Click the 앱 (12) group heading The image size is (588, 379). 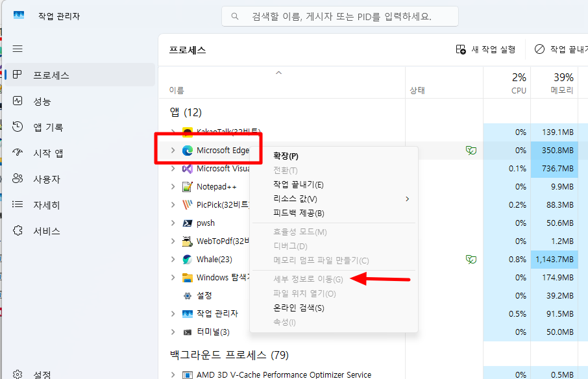(x=186, y=112)
